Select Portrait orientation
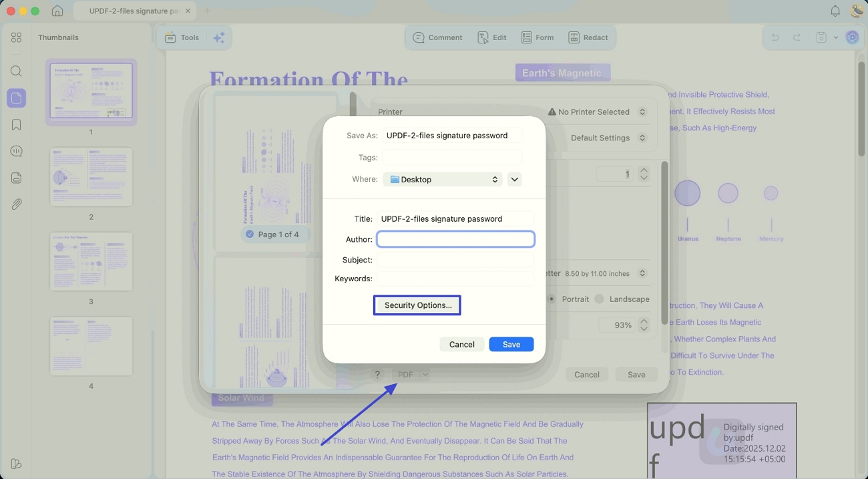 coord(552,299)
